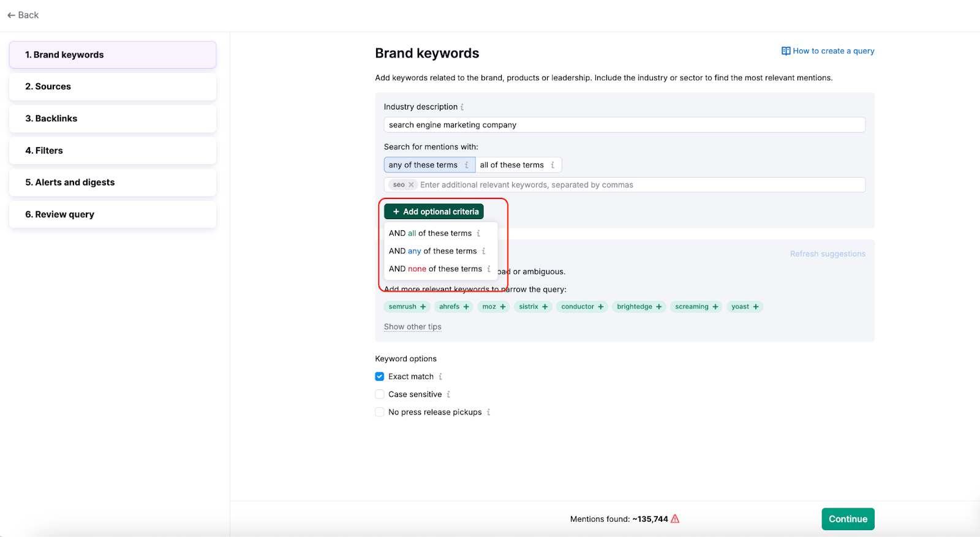Click info icon next to Industry description
980x537 pixels.
(x=462, y=107)
